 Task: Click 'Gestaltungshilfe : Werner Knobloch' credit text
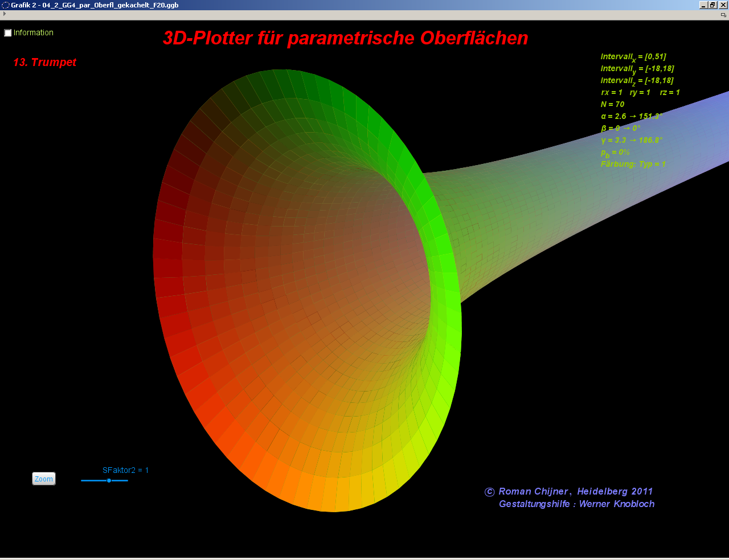(x=576, y=504)
